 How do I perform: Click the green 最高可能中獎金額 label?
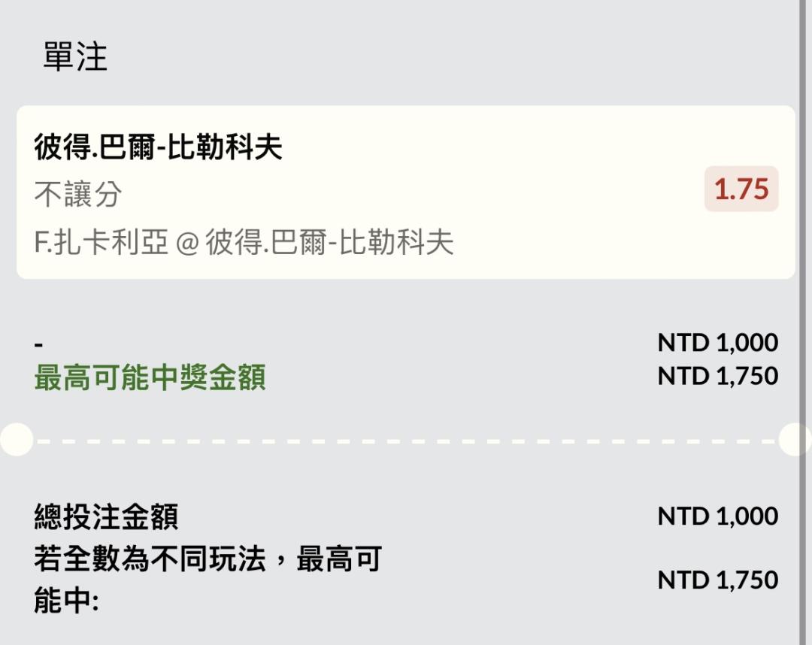click(x=150, y=377)
